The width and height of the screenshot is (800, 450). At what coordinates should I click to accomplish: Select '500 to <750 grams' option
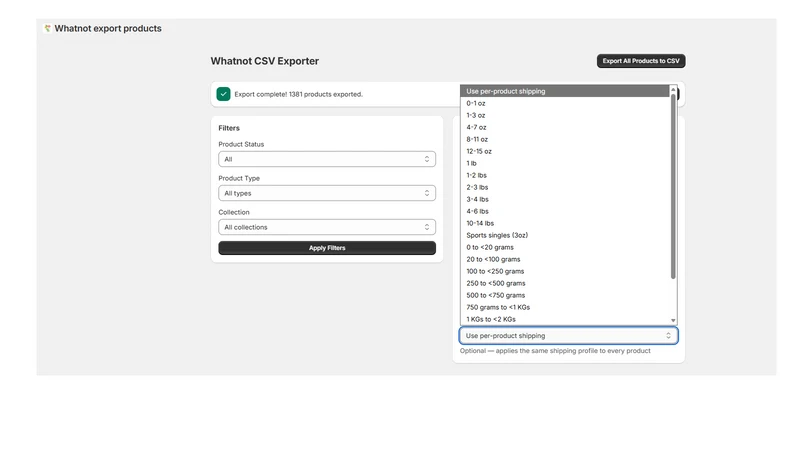click(x=565, y=295)
